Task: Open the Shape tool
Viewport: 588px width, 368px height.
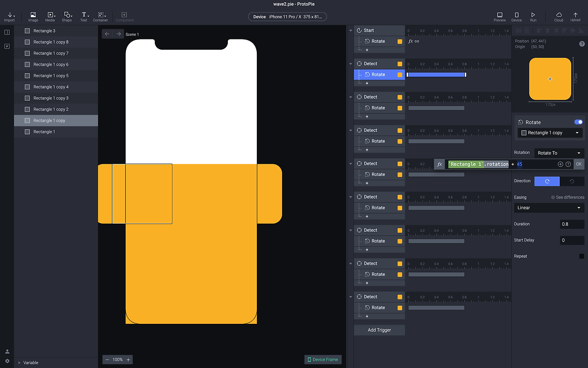Action: click(67, 16)
